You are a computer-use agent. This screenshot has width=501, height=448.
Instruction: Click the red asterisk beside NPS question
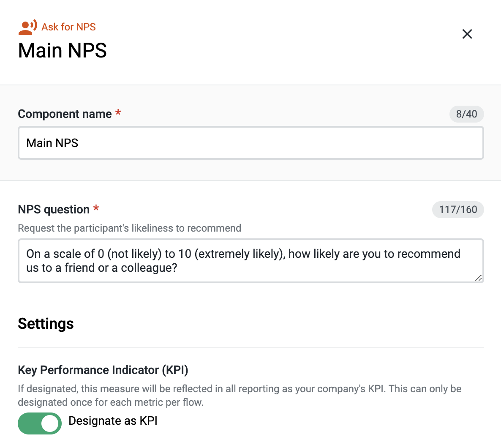click(x=96, y=209)
